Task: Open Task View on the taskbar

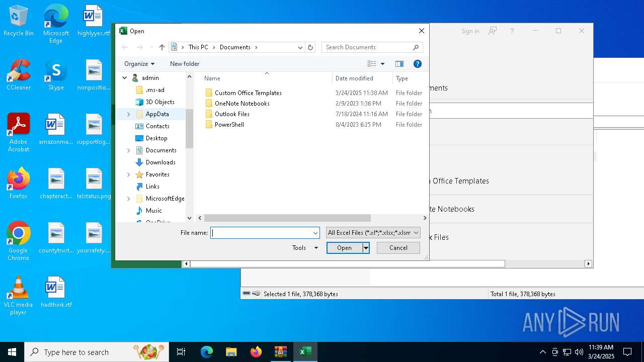Action: tap(181, 352)
